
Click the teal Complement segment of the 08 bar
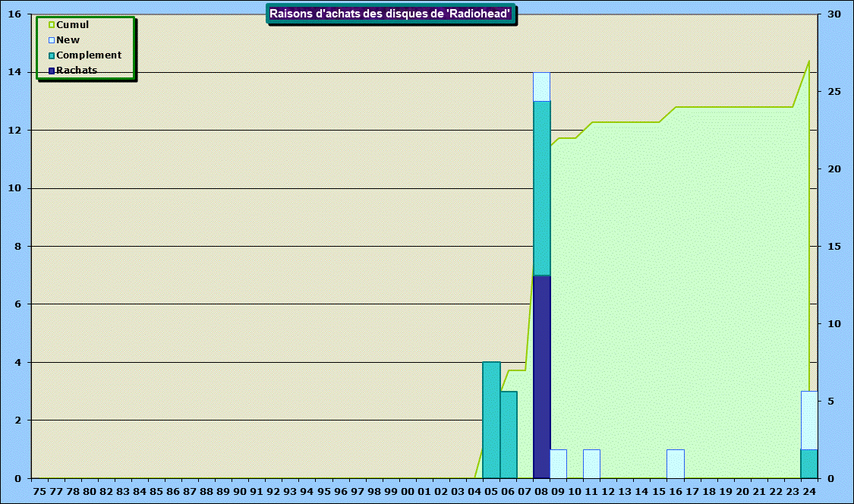(x=542, y=188)
